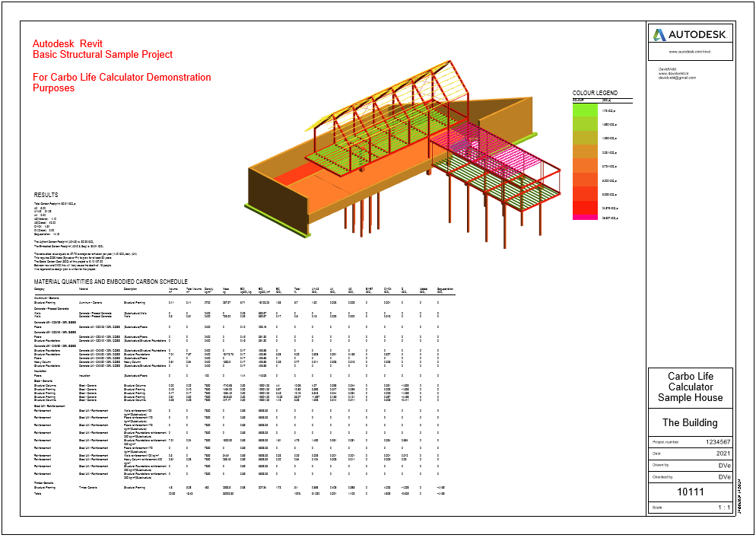
Task: Click the RESULTS heading
Action: point(46,195)
